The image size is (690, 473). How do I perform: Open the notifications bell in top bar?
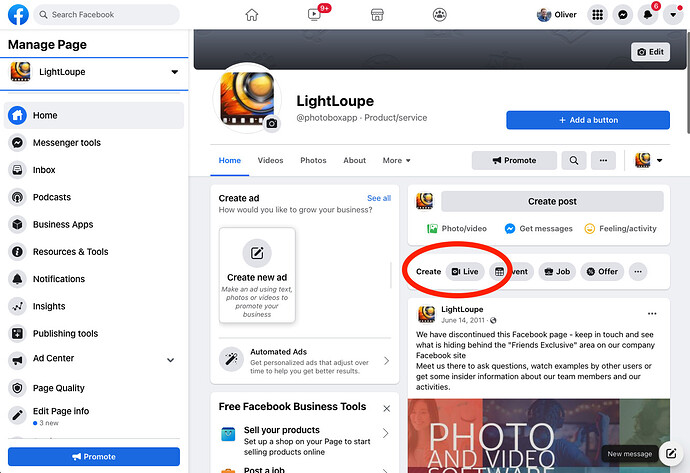(x=648, y=15)
